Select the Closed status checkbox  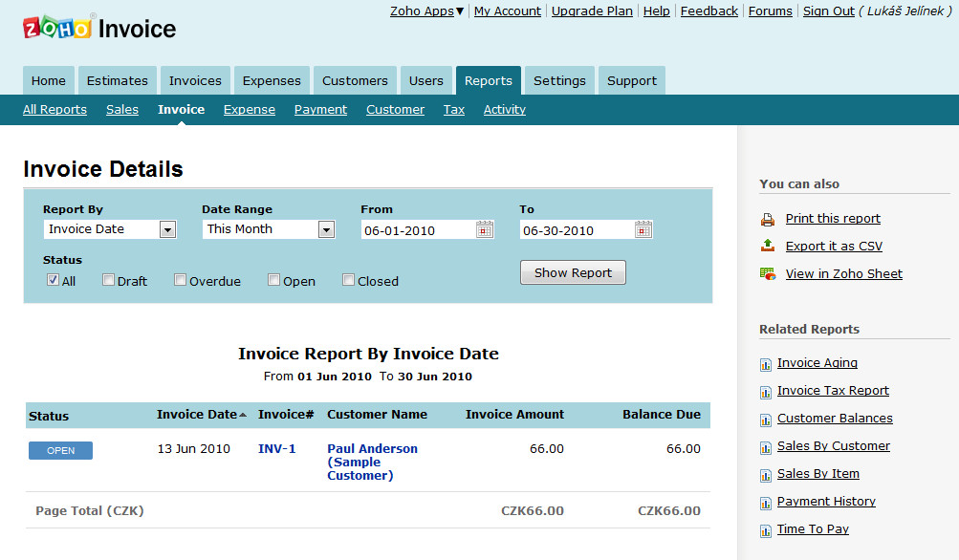(348, 280)
